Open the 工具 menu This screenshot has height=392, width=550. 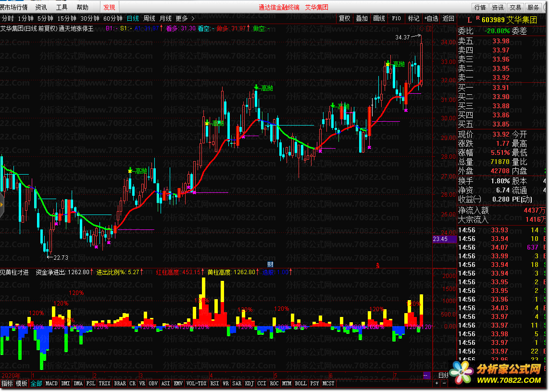point(62,7)
